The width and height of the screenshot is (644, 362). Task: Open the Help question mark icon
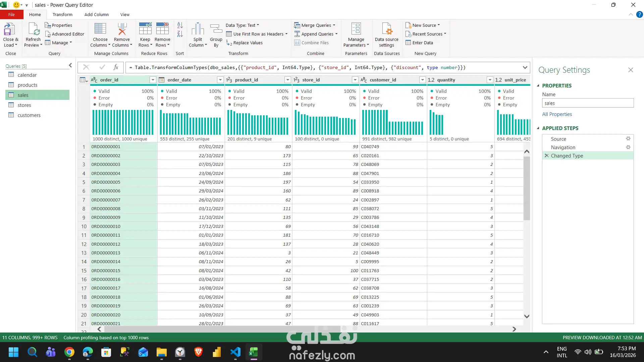[640, 14]
